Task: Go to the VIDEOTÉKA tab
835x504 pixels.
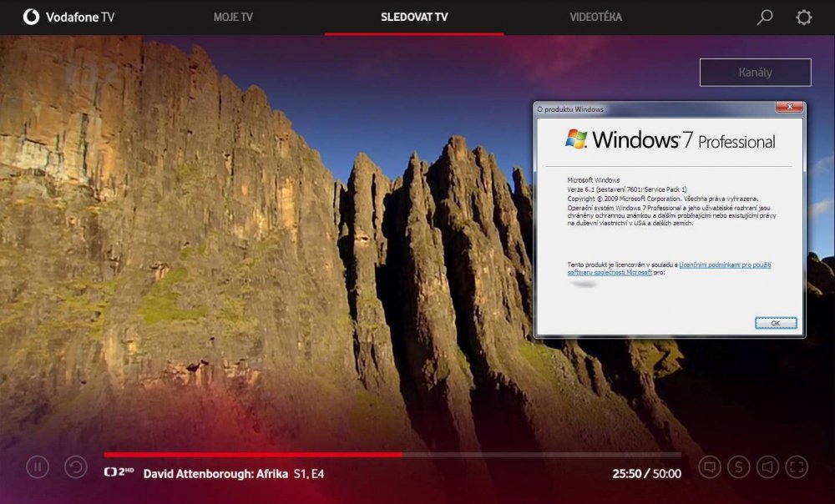Action: 596,17
